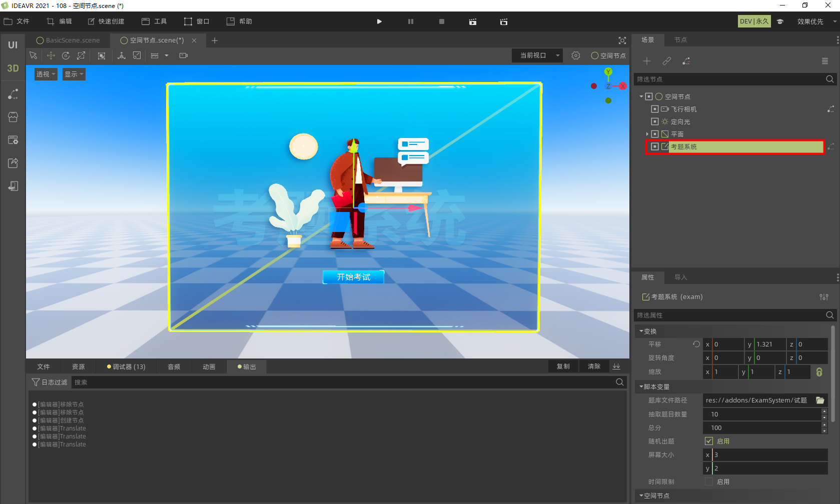Click the 日志过滤 log filter button

coord(50,382)
